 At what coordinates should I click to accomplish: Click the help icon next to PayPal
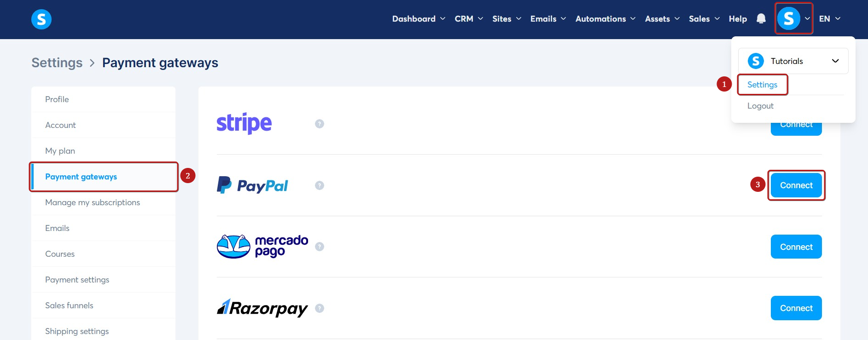(x=320, y=185)
